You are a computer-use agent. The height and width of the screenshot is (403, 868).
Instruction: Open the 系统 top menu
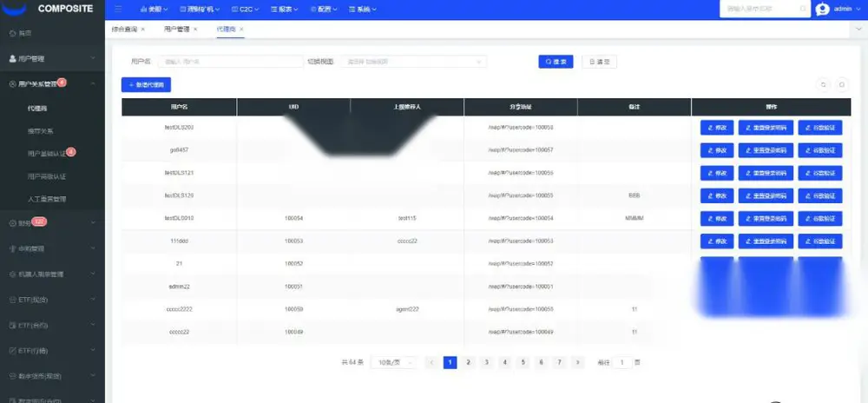tap(363, 9)
